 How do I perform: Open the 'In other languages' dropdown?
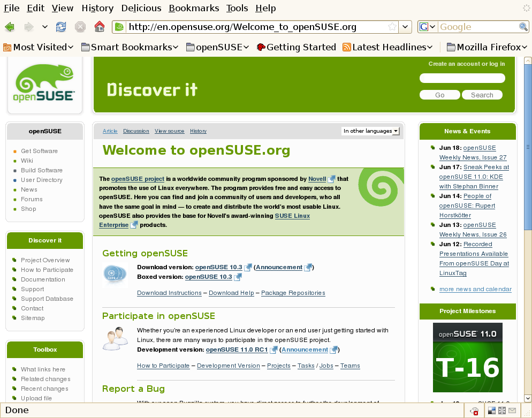click(371, 131)
